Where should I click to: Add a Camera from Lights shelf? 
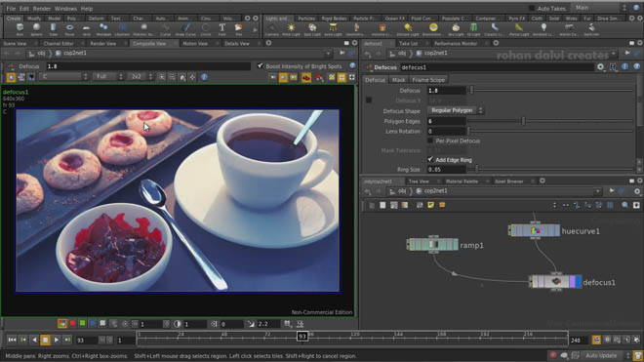click(x=271, y=29)
